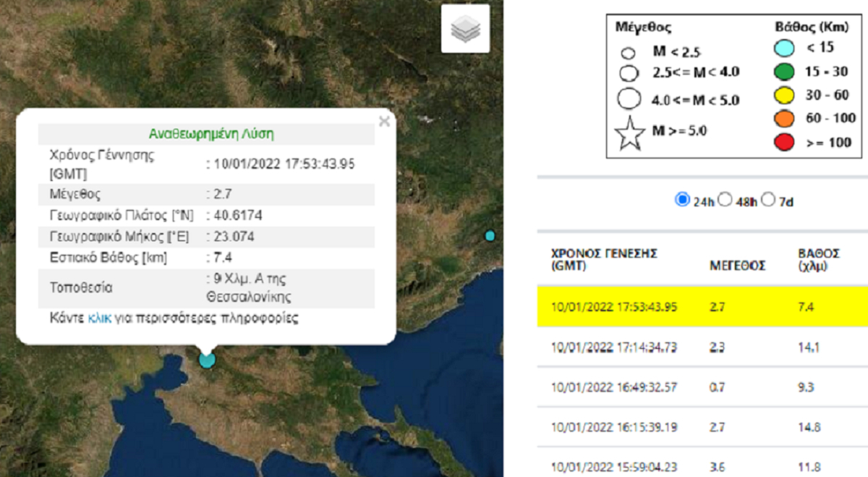Click the large circle for 4.0<=M<5.0
Screen dimensions: 868x477
pyautogui.click(x=629, y=100)
